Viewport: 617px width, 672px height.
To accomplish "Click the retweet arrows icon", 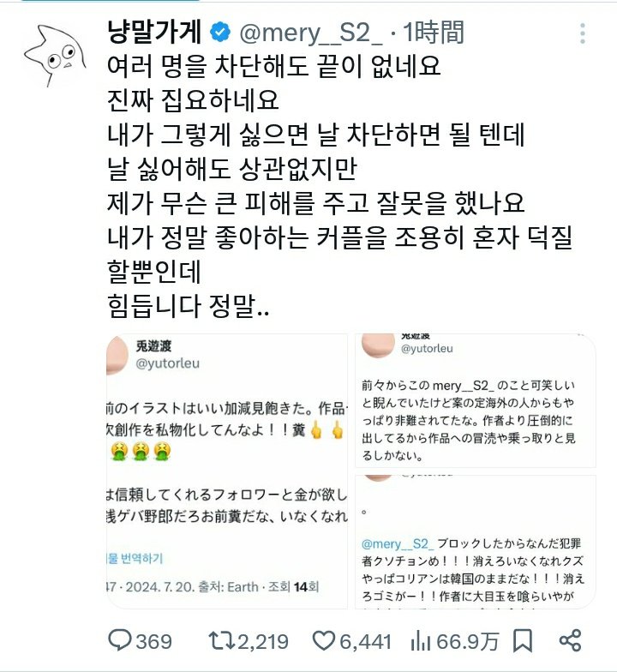I will pyautogui.click(x=222, y=641).
